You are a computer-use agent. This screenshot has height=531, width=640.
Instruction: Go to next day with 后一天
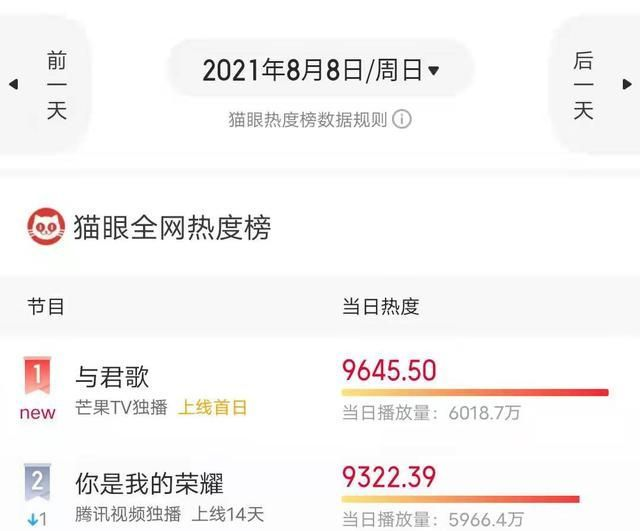point(584,85)
